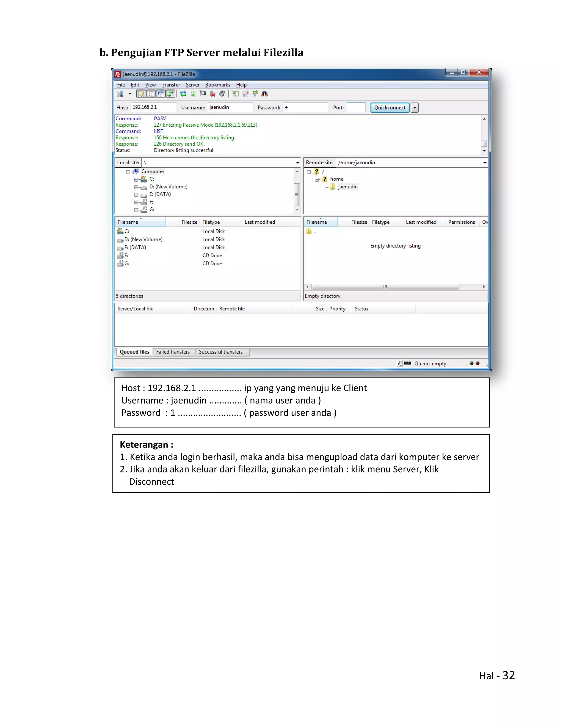The height and width of the screenshot is (728, 563).
Task: Click the red activity indicator light
Action: tap(478, 363)
